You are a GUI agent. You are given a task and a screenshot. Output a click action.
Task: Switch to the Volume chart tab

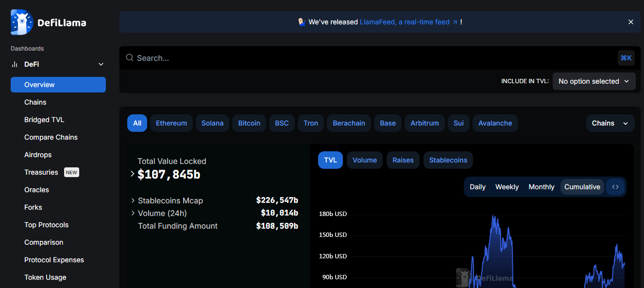[x=364, y=160]
